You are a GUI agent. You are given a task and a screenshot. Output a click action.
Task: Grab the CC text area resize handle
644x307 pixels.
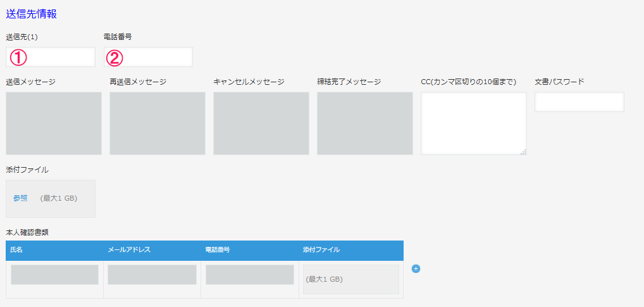(x=523, y=152)
